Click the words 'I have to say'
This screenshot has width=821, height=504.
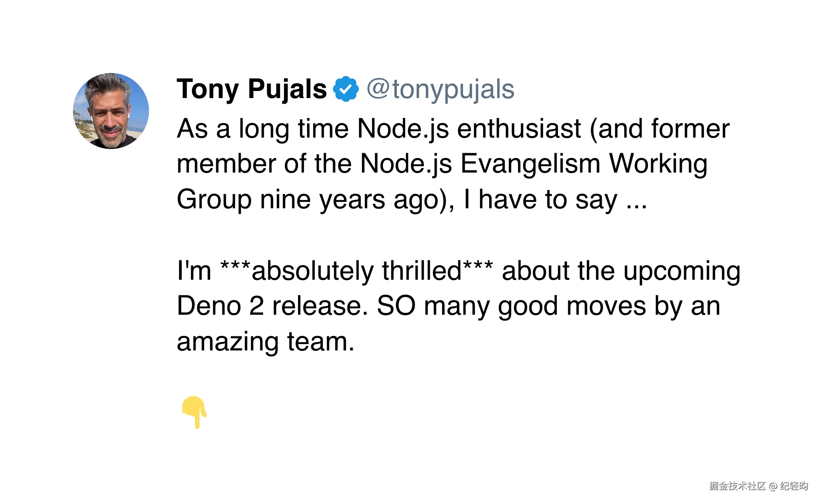[540, 200]
